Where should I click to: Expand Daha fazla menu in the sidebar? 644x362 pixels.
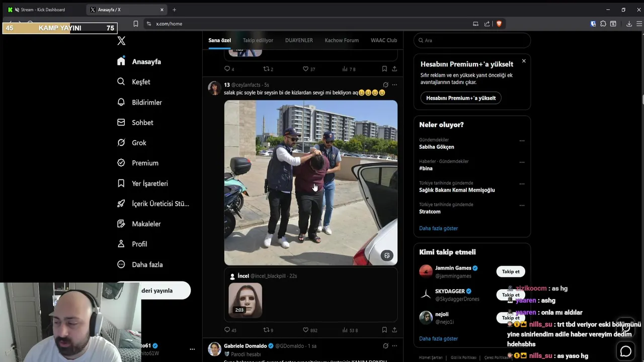pyautogui.click(x=139, y=264)
